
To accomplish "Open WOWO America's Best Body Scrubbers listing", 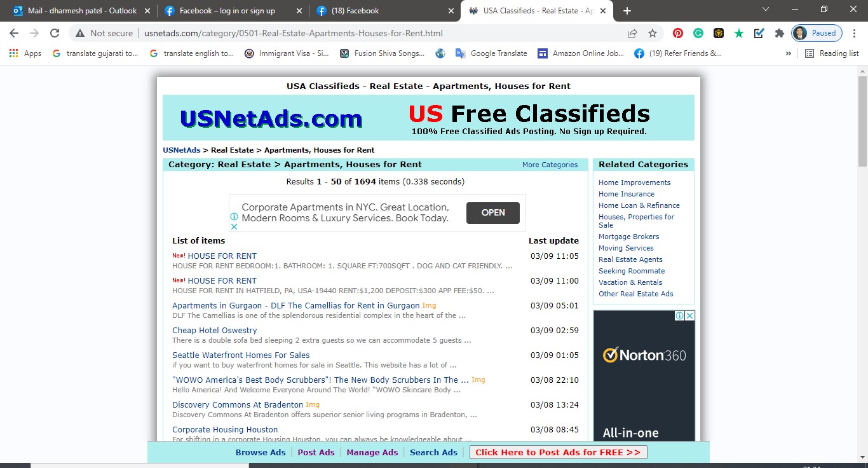I will pos(320,380).
